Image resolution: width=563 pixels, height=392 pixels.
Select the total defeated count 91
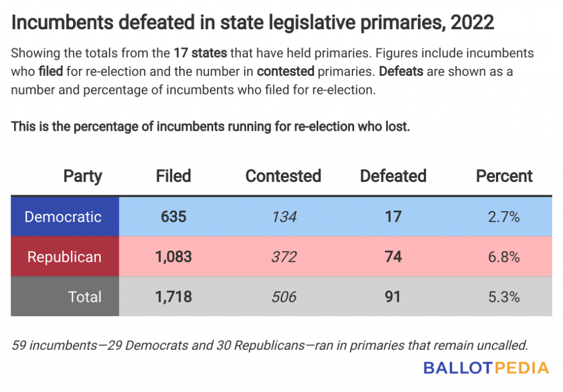pos(393,297)
